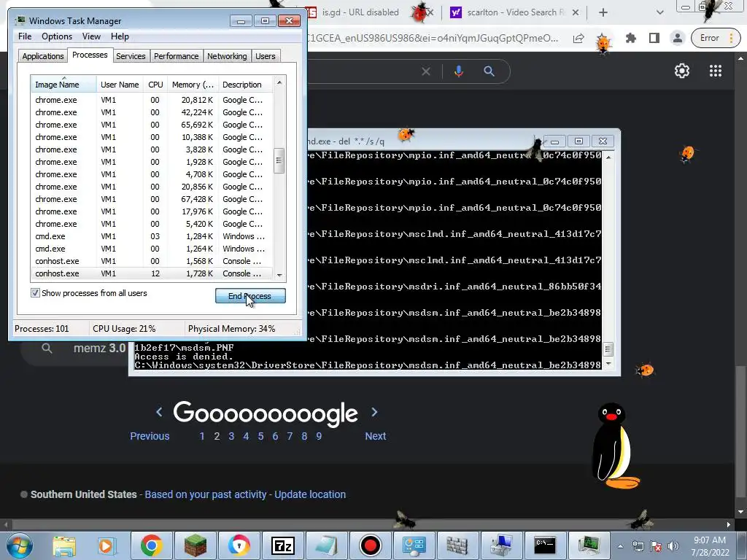Open Google apps grid icon
Viewport: 747px width, 560px height.
point(716,71)
